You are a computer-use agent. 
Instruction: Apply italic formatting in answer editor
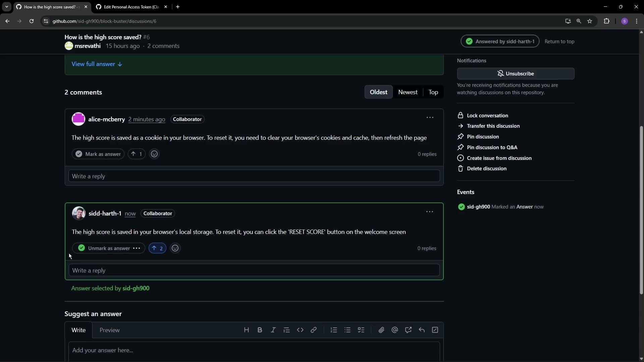tap(273, 330)
